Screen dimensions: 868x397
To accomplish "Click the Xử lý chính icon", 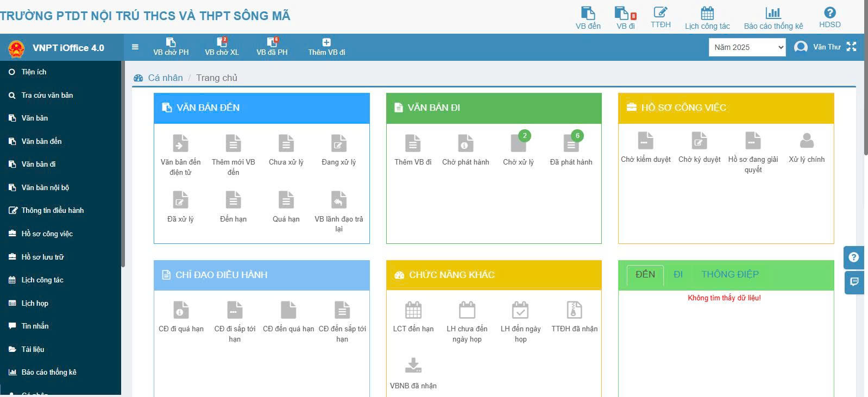I will click(x=807, y=141).
